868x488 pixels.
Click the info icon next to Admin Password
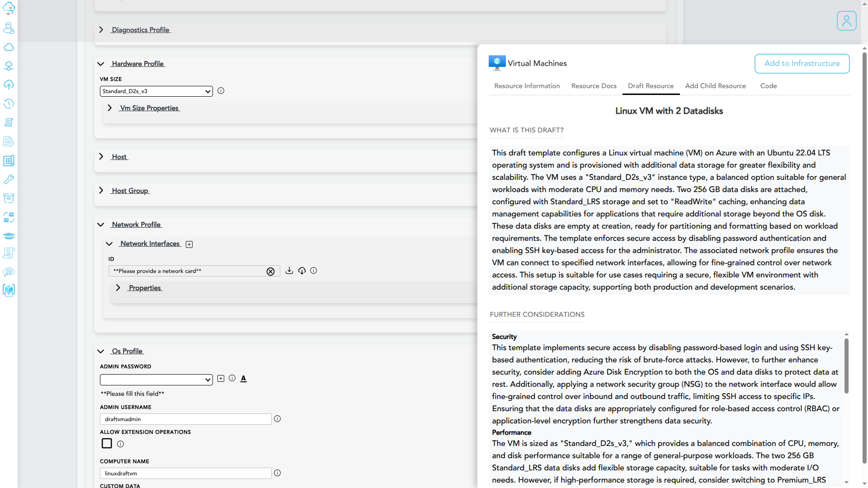tap(232, 378)
